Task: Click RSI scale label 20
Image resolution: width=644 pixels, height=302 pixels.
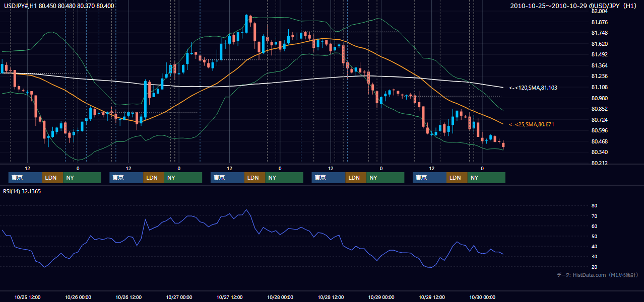Action: [594, 267]
